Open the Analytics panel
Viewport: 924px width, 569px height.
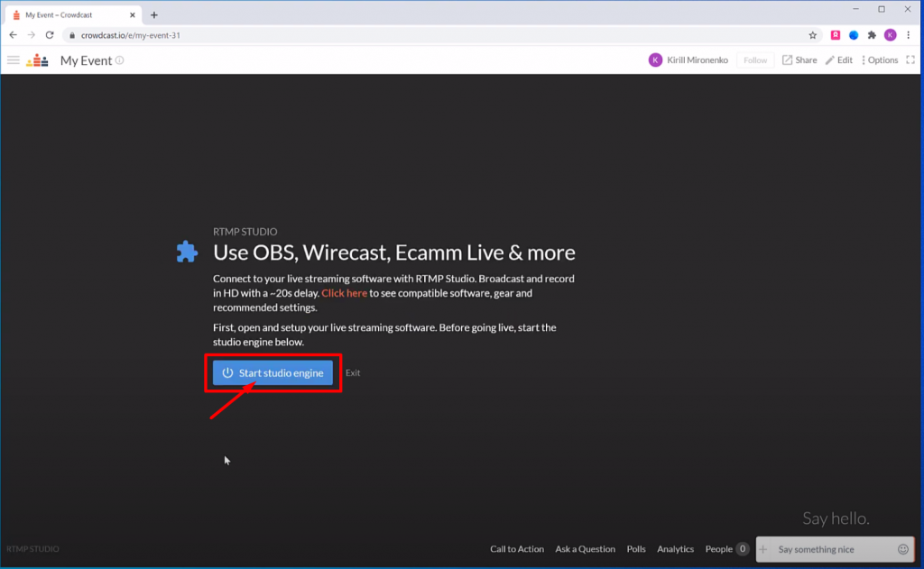coord(675,549)
